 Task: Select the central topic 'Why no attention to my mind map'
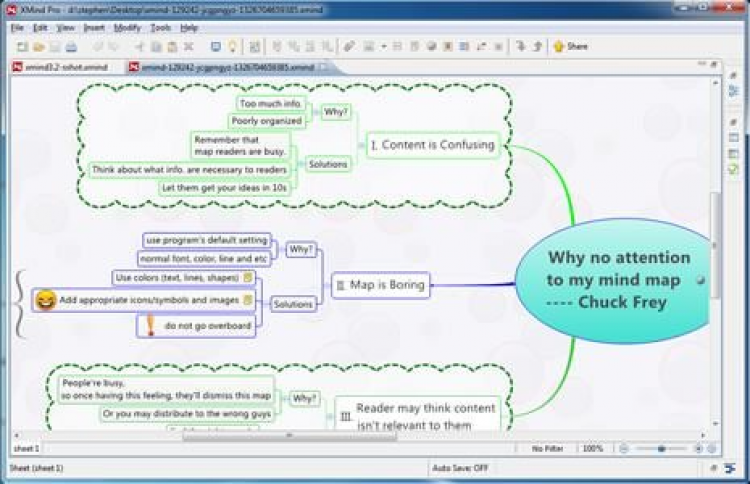coord(614,280)
